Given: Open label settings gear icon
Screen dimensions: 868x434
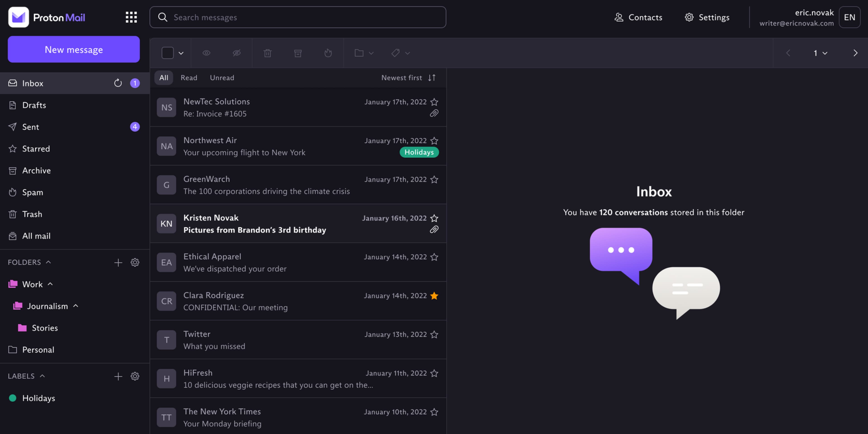Looking at the screenshot, I should click(135, 376).
